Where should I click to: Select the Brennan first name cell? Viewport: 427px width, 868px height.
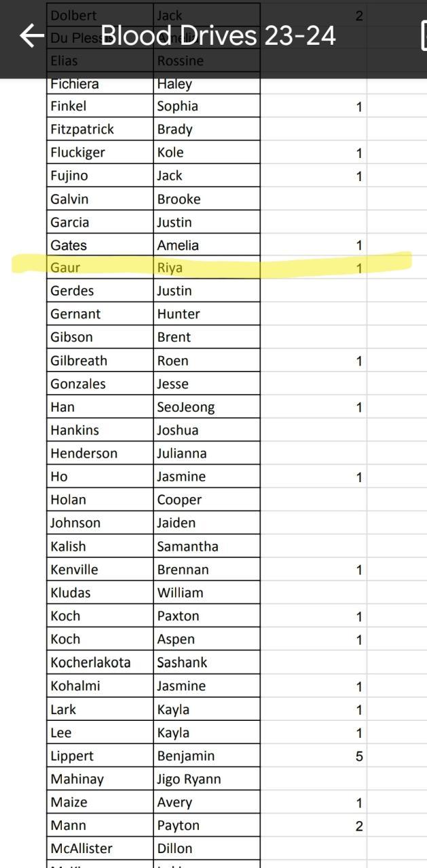[x=206, y=570]
